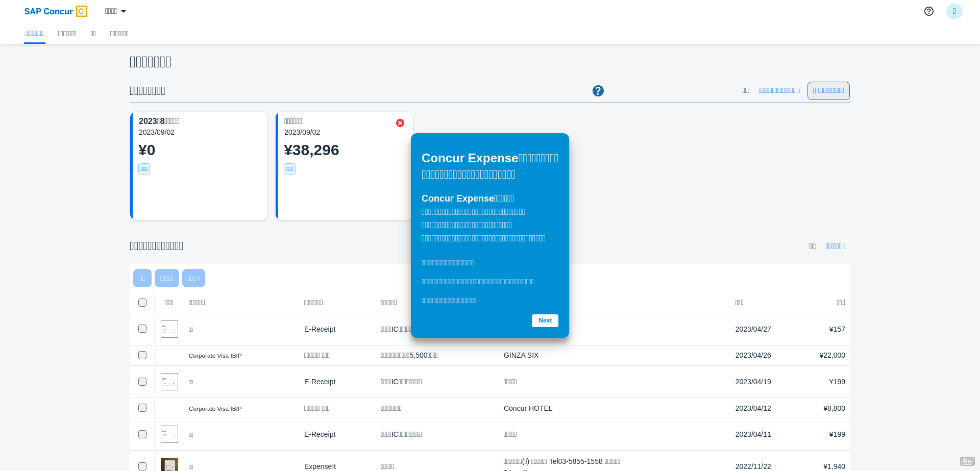
Task: Click the vendor text containing Tel03-5855-1558
Action: click(x=561, y=461)
